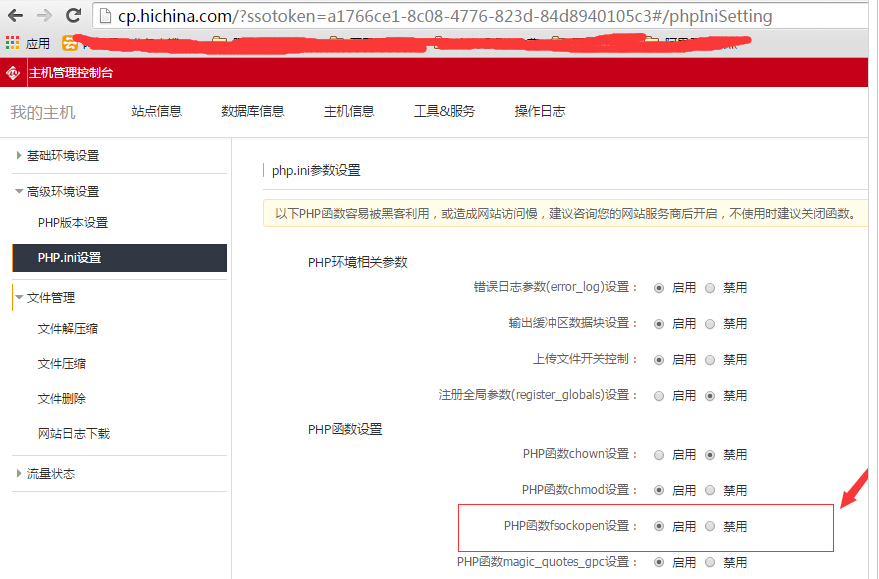
Task: Open PHP版本设置 in sidebar
Action: point(73,223)
